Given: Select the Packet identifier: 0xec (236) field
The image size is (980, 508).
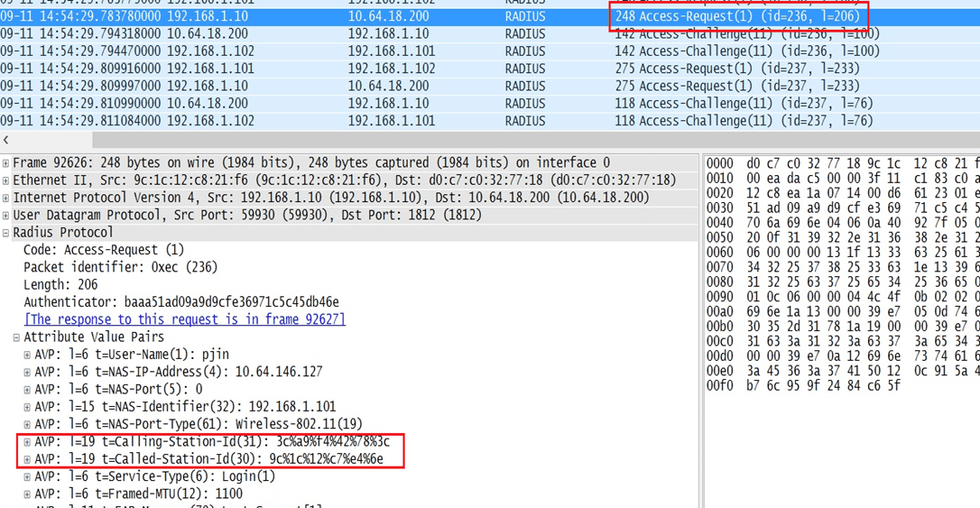Looking at the screenshot, I should click(x=121, y=267).
